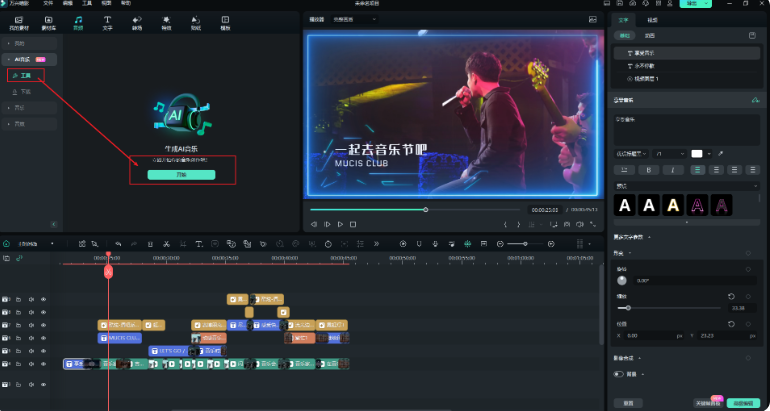Open the track add options icon above track headers
The image size is (770, 411).
tap(6, 258)
